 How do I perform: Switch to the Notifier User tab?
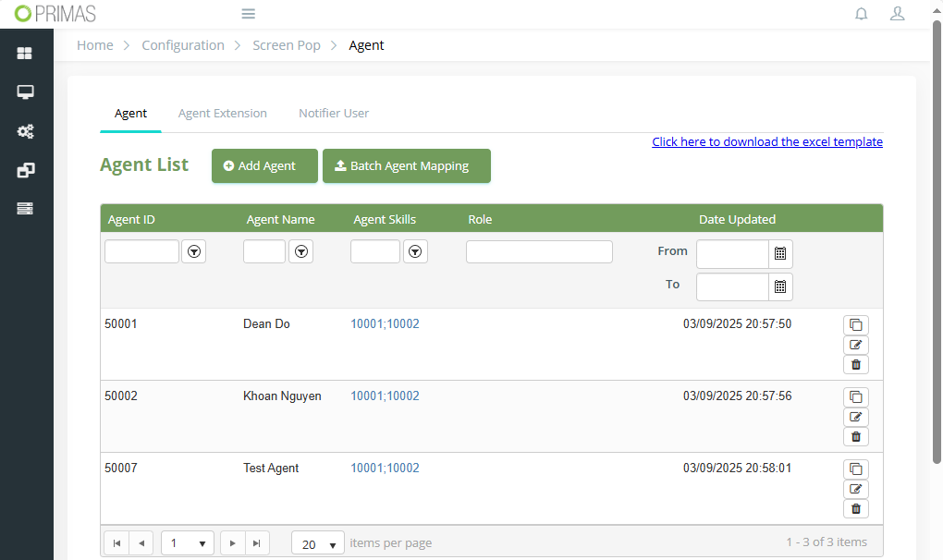pyautogui.click(x=334, y=114)
